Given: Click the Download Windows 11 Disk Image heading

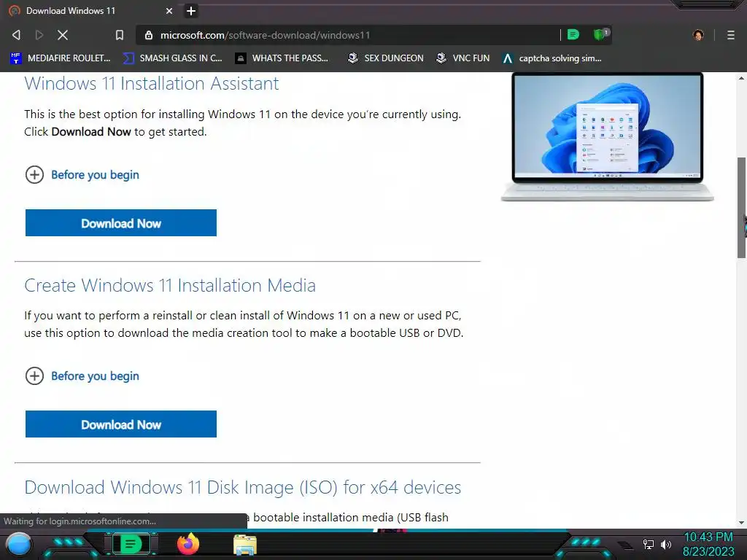Looking at the screenshot, I should coord(242,487).
